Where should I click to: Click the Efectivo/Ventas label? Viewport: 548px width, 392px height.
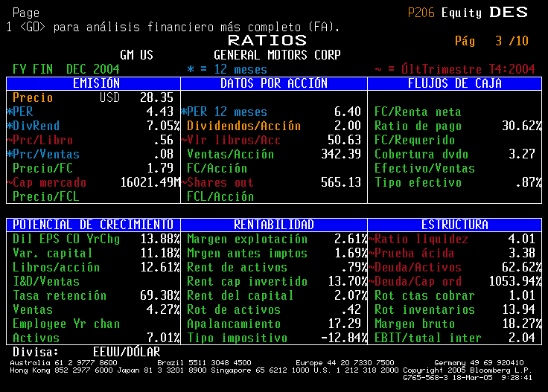[424, 168]
